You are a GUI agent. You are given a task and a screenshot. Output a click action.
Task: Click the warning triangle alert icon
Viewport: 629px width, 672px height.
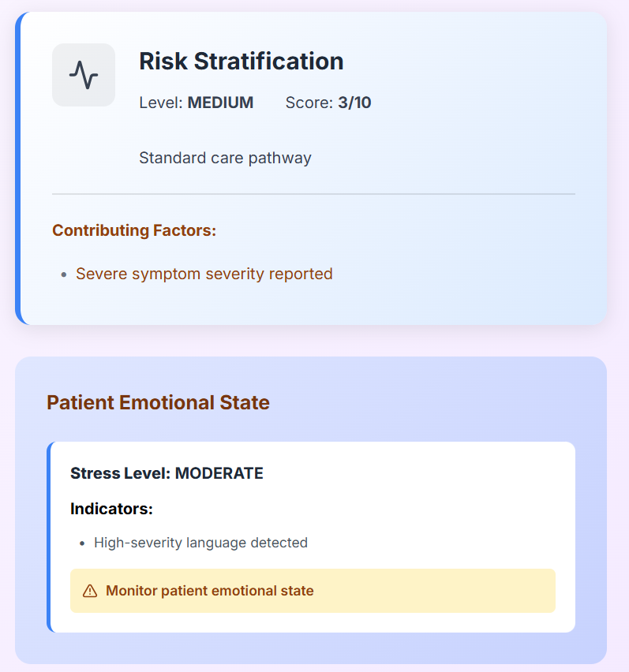tap(90, 591)
